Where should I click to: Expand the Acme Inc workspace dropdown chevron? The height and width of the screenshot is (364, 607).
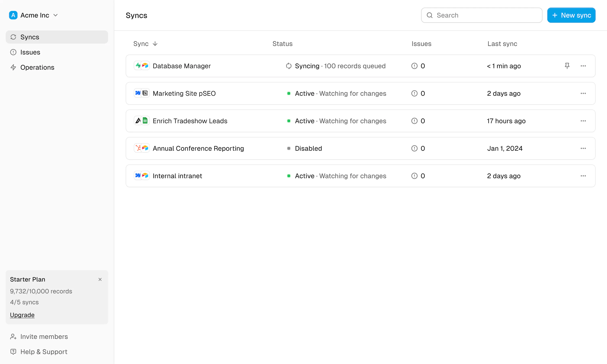(x=56, y=15)
